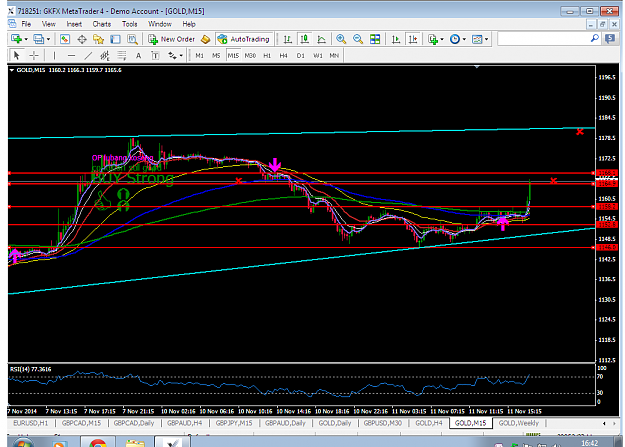Expand the Periods dropdown arrow
Viewport: 625px width, 447px height.
click(464, 39)
